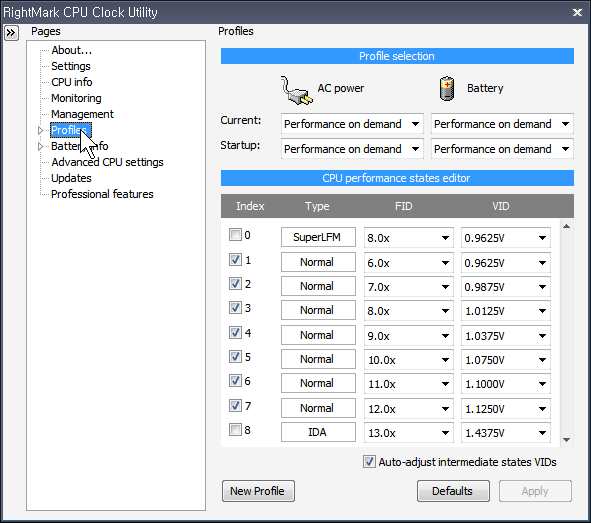Select the Management page
Image resolution: width=591 pixels, height=523 pixels.
pyautogui.click(x=83, y=114)
